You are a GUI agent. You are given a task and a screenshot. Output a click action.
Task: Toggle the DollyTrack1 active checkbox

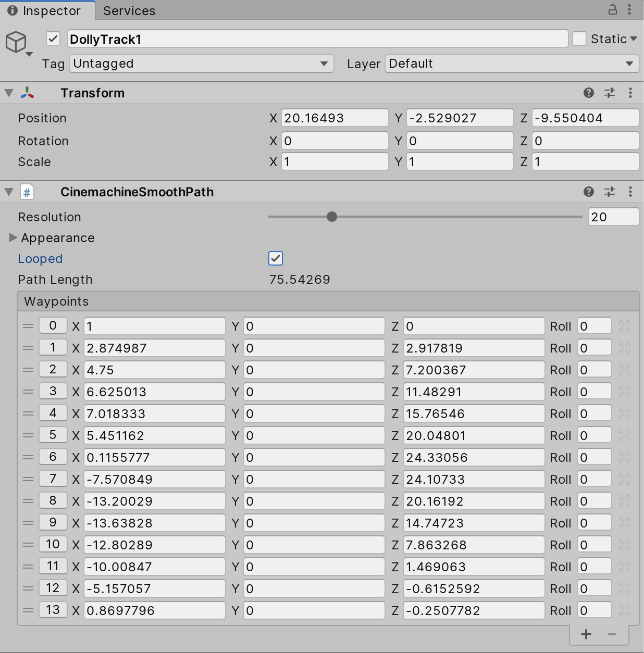pyautogui.click(x=53, y=39)
